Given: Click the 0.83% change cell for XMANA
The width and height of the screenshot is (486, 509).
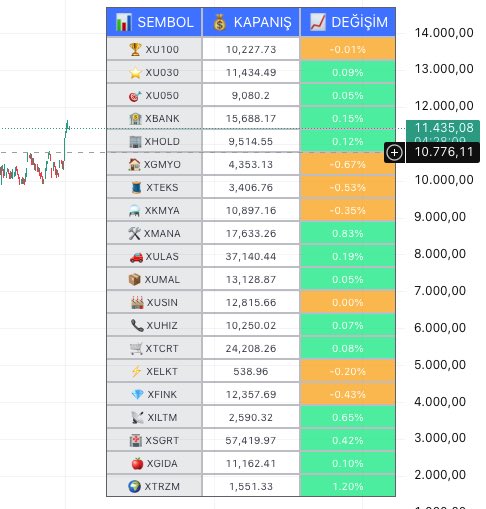Looking at the screenshot, I should pyautogui.click(x=348, y=233).
